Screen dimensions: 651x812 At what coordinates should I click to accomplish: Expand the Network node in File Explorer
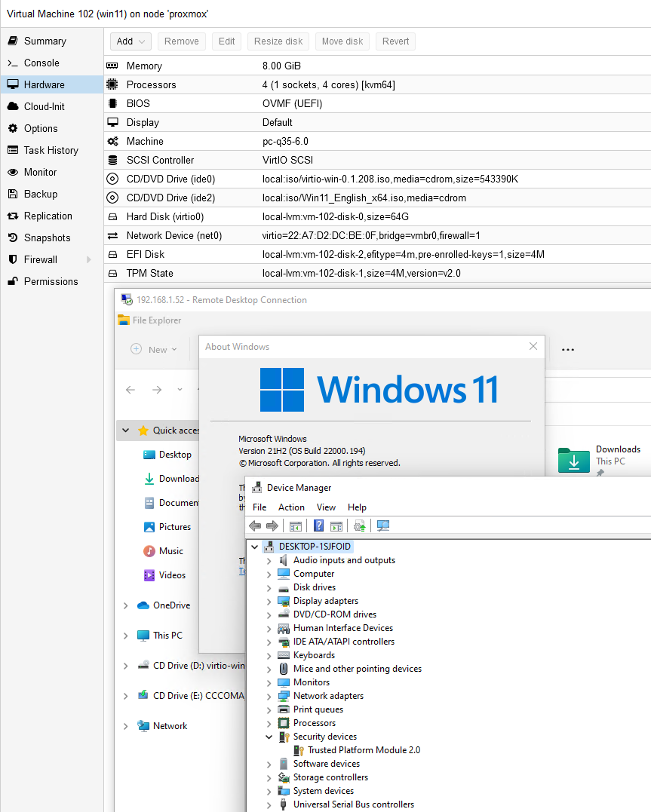pos(125,726)
